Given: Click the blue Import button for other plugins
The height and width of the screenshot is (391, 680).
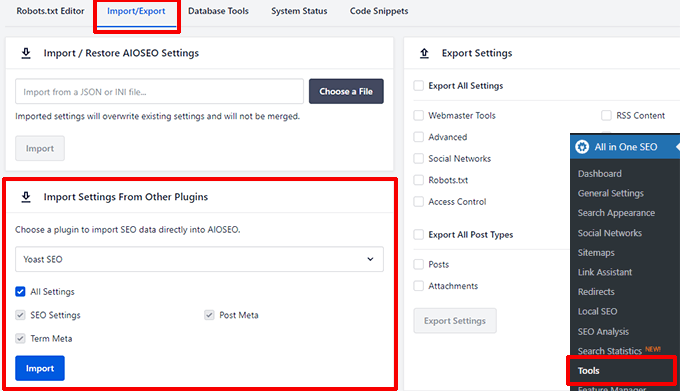Looking at the screenshot, I should [x=40, y=368].
